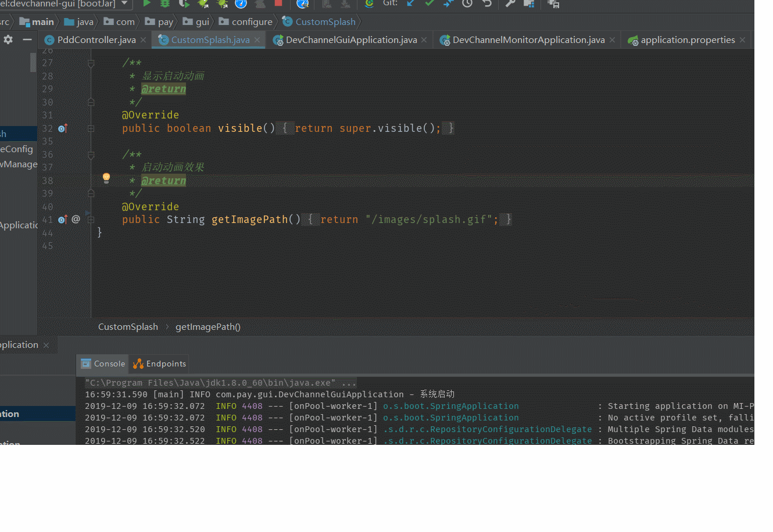Open settings via the wrench icon

click(510, 3)
